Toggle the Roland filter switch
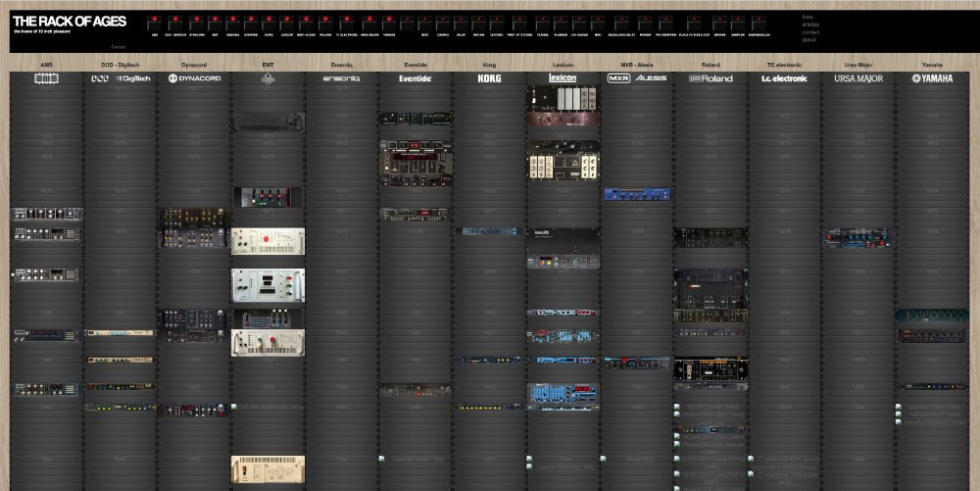The height and width of the screenshot is (491, 980). click(325, 24)
